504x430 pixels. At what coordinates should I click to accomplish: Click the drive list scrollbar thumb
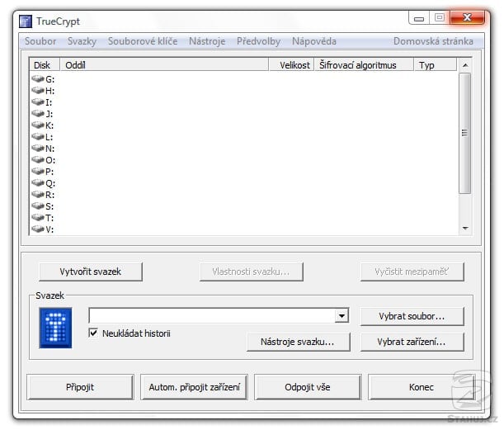click(x=464, y=133)
